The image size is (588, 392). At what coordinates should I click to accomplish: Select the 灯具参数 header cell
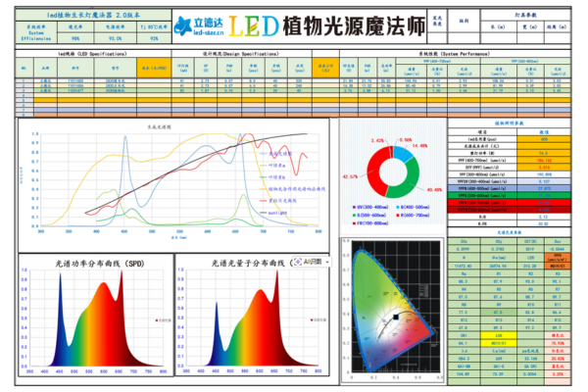tap(525, 15)
